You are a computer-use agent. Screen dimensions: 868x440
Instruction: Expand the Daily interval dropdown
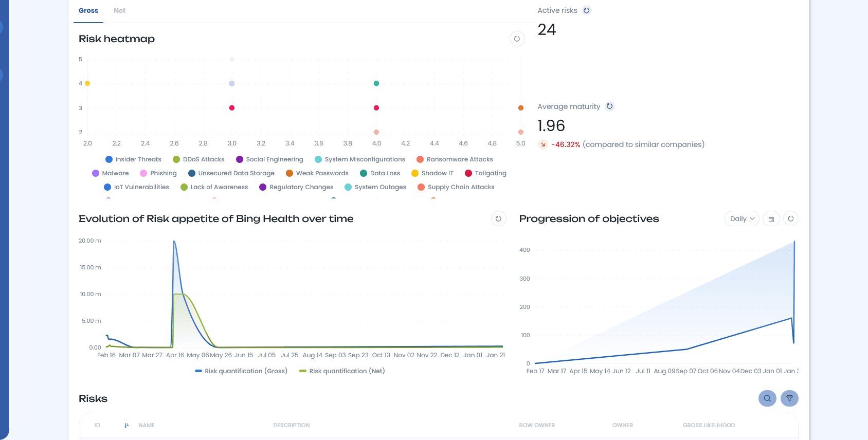coord(742,219)
